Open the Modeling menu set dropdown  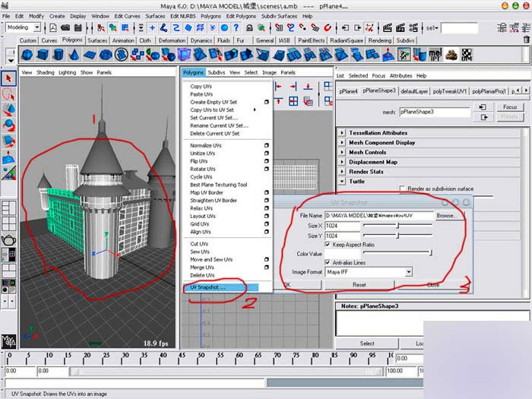pyautogui.click(x=37, y=27)
